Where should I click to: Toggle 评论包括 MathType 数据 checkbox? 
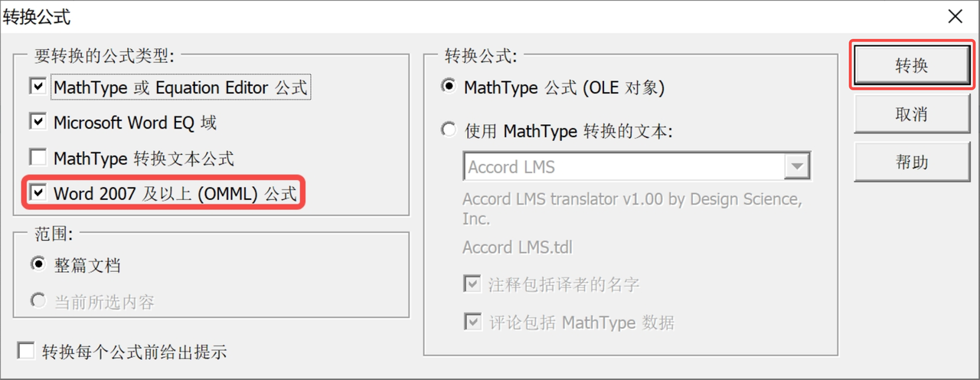pos(471,322)
